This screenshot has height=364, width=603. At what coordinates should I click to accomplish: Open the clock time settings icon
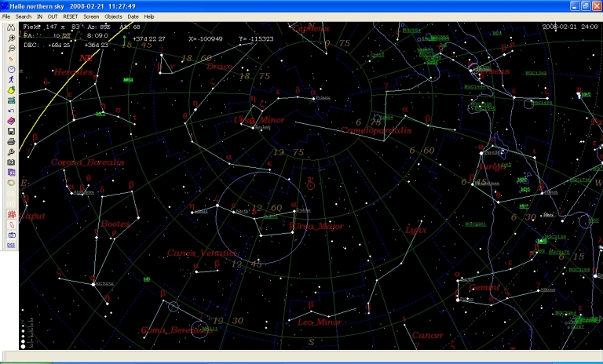click(x=11, y=69)
